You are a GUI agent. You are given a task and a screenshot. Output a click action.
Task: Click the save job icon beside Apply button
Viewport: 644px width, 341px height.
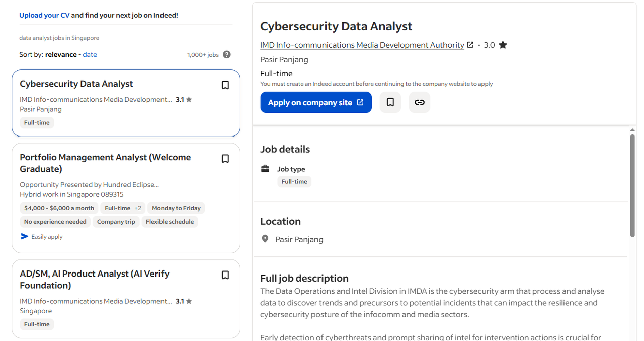click(x=390, y=102)
